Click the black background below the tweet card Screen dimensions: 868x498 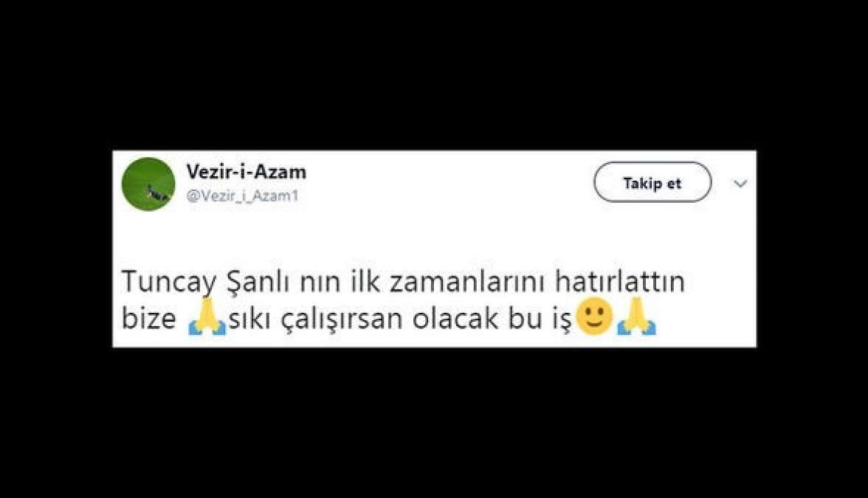434,423
